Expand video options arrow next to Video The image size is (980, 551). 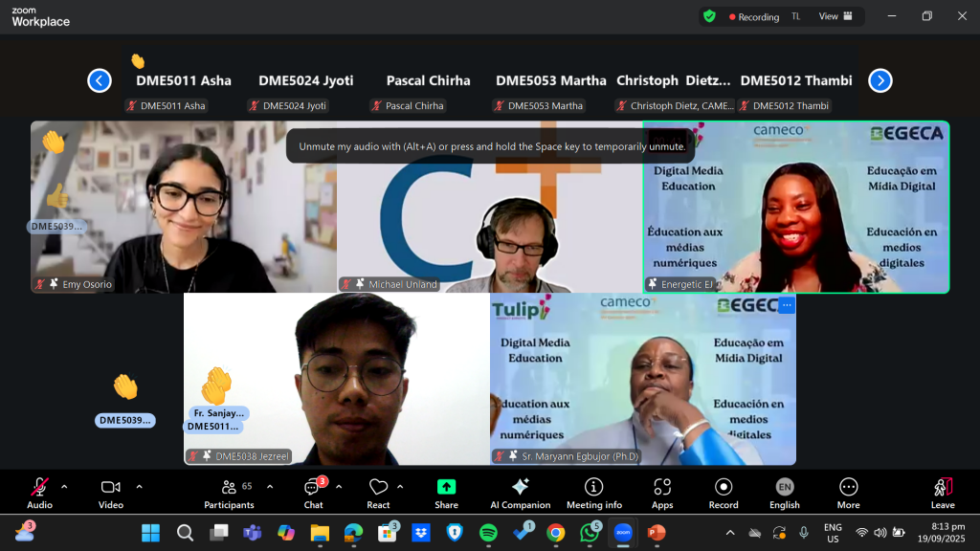(x=139, y=487)
